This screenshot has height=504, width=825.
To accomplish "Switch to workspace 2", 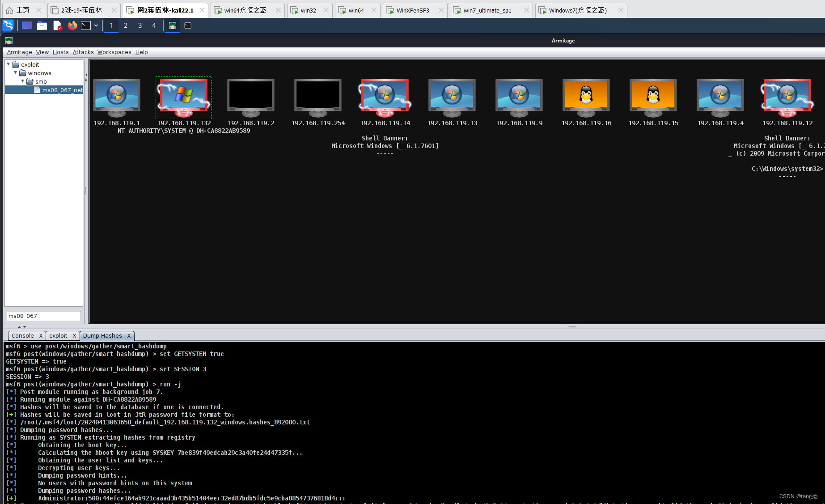I will click(x=126, y=25).
